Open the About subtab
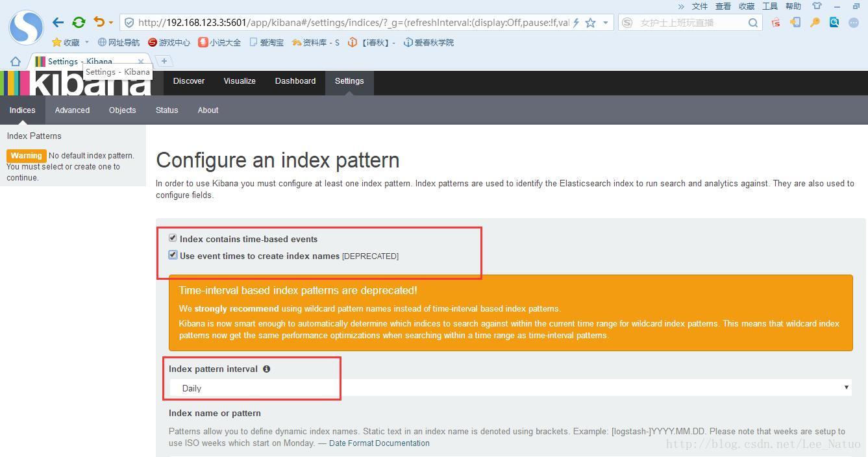The image size is (868, 457). 208,110
